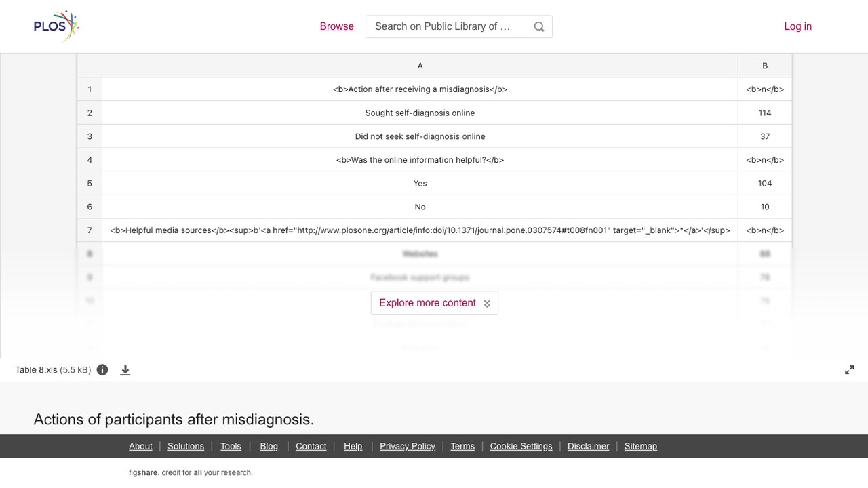The image size is (868, 488).
Task: Open the Sitemap footer link
Action: 641,446
